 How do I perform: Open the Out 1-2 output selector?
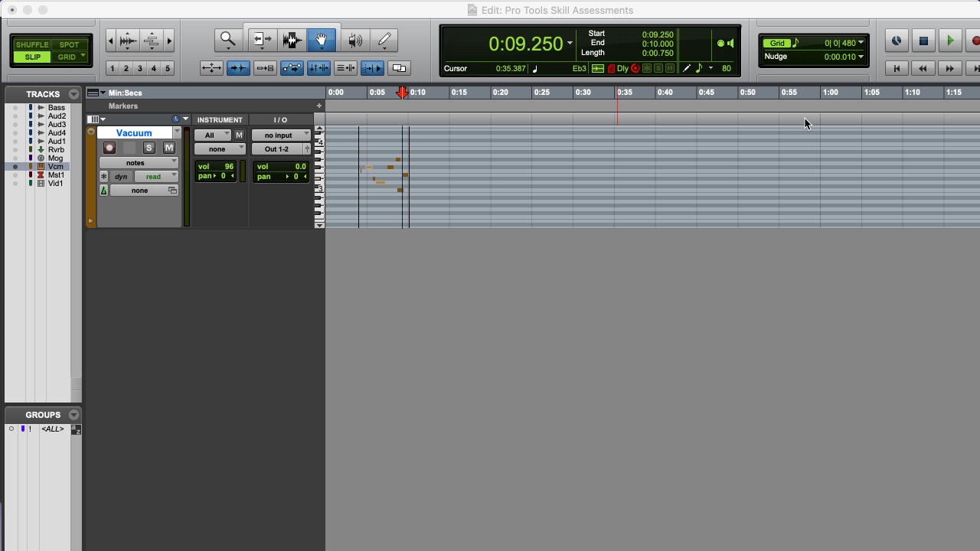click(279, 149)
